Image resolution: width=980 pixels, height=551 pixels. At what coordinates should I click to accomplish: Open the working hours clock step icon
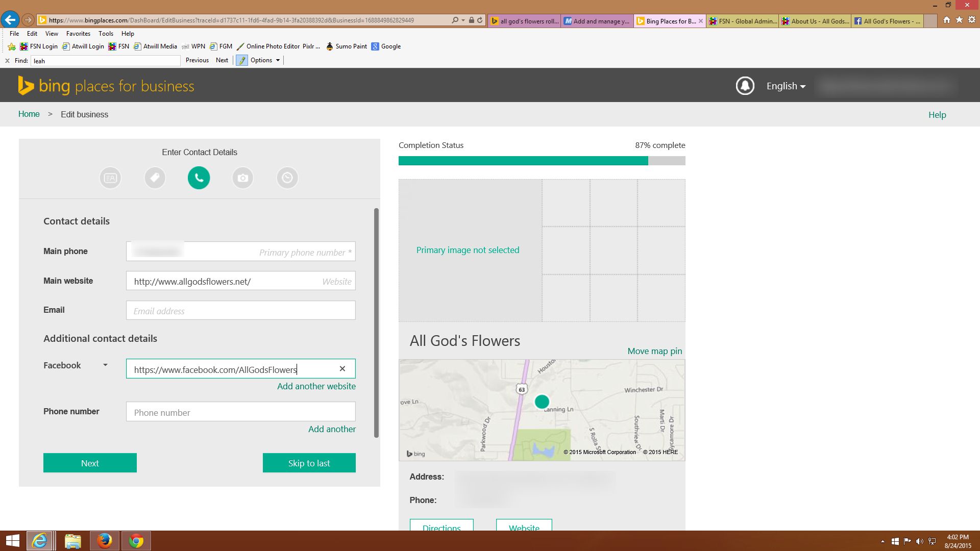click(287, 178)
